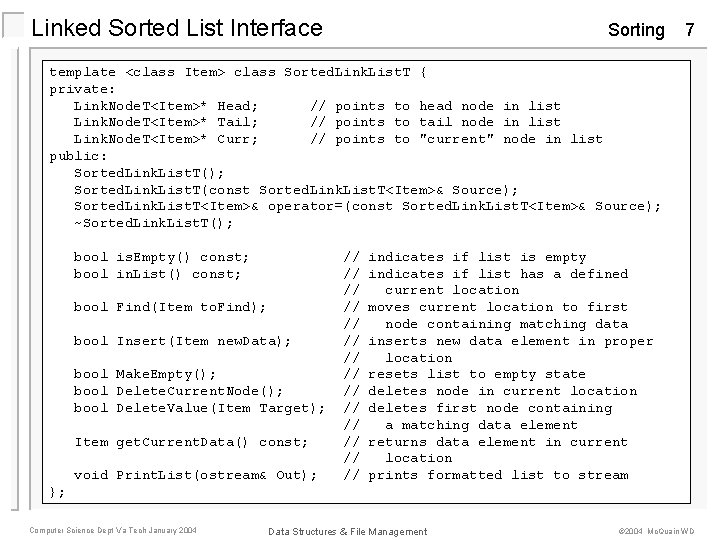
Task: Click the "bool inList() const;" declaration
Action: pos(157,274)
